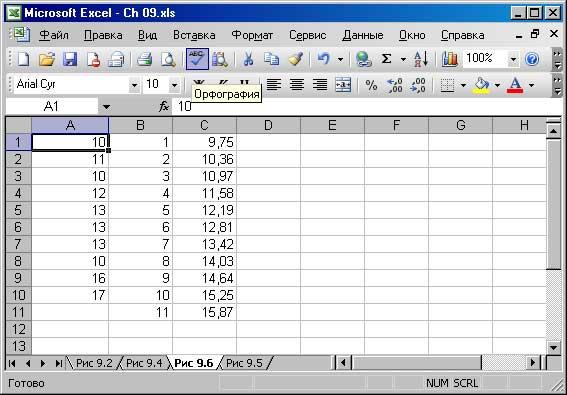
Task: Center align cell text
Action: [x=297, y=85]
